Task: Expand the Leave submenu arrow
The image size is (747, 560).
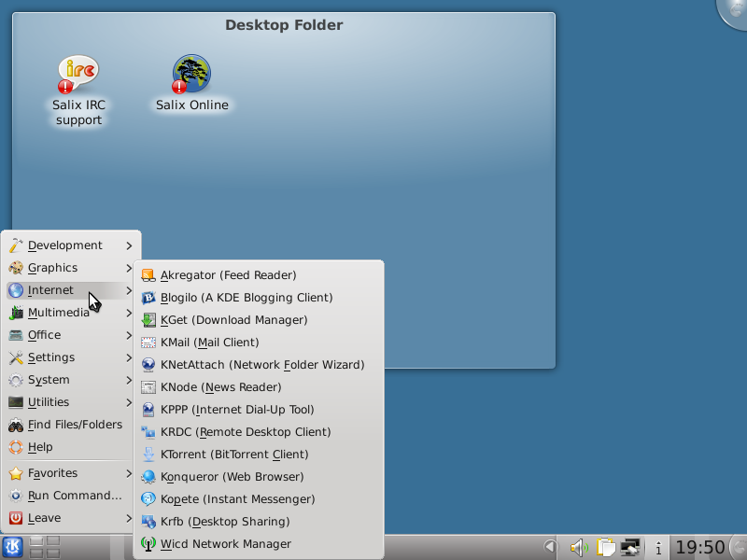Action: click(129, 518)
